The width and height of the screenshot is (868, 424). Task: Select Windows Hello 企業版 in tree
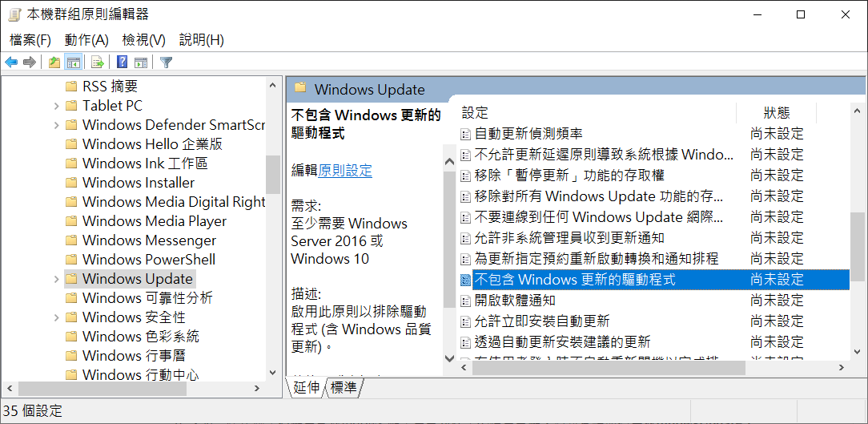(152, 144)
